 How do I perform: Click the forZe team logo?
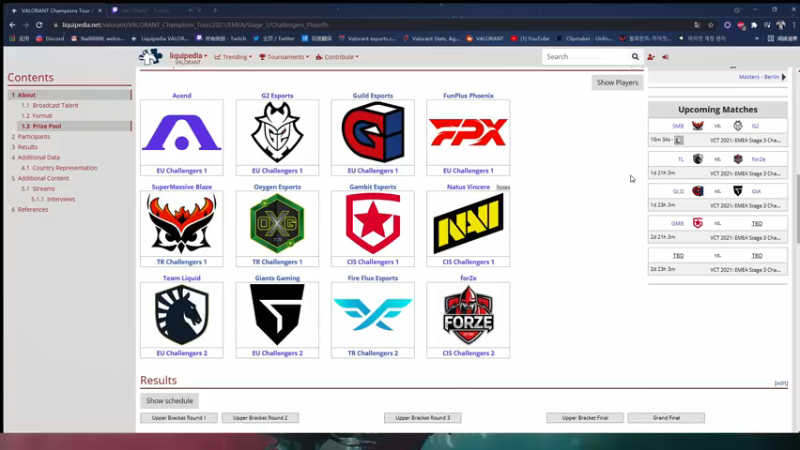click(x=468, y=315)
